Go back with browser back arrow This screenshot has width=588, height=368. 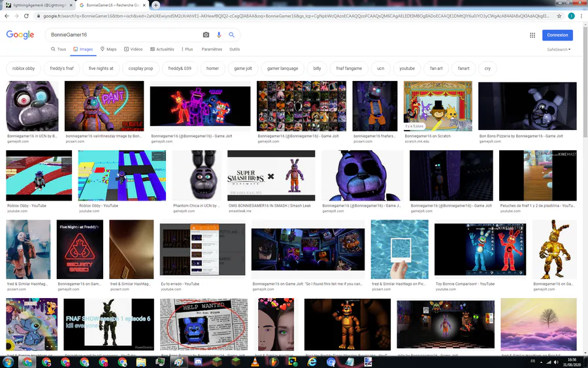coord(7,16)
